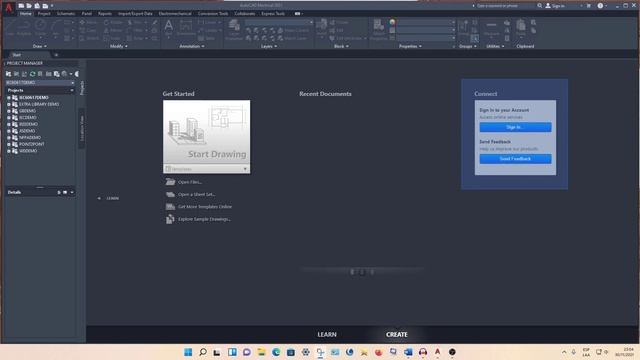This screenshot has height=360, width=640.
Task: Click Get More Templates Online link
Action: click(205, 207)
